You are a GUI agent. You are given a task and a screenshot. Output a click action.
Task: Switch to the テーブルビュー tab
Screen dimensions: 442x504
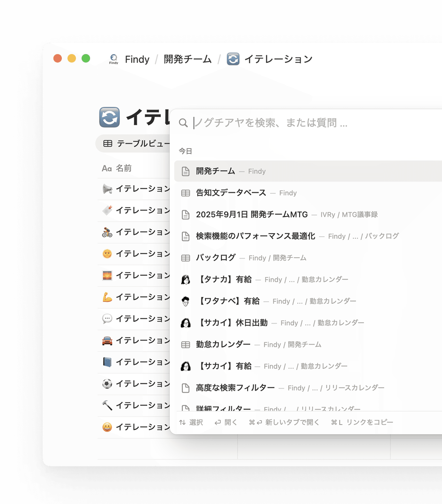(137, 143)
